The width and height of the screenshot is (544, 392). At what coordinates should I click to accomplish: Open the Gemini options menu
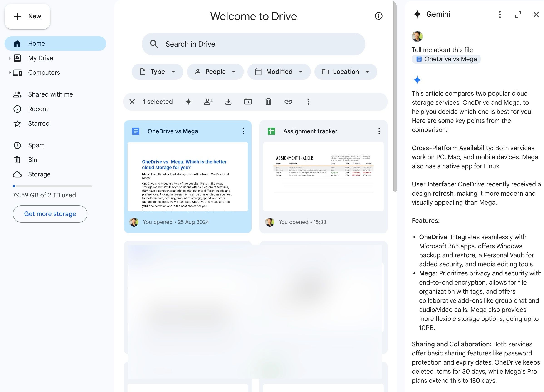500,15
